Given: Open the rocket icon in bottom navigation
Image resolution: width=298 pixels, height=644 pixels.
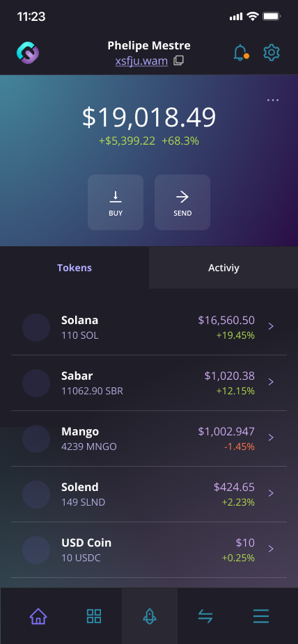Looking at the screenshot, I should 150,616.
